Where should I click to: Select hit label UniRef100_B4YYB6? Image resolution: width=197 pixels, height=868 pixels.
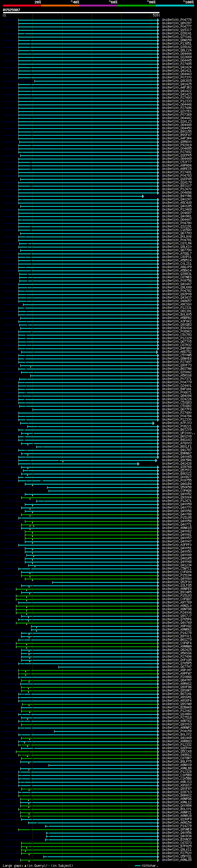pyautogui.click(x=176, y=196)
